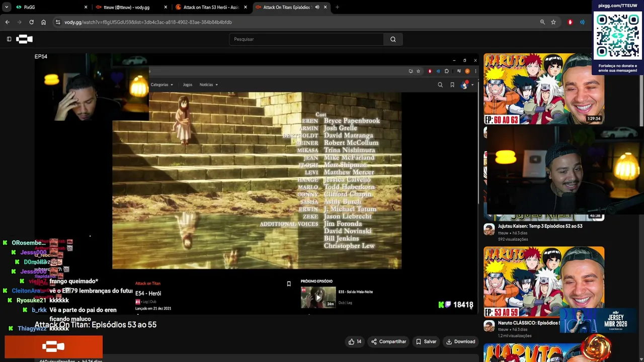The height and width of the screenshot is (362, 644).
Task: Mute the playing tab via speaker icon
Action: [317, 7]
